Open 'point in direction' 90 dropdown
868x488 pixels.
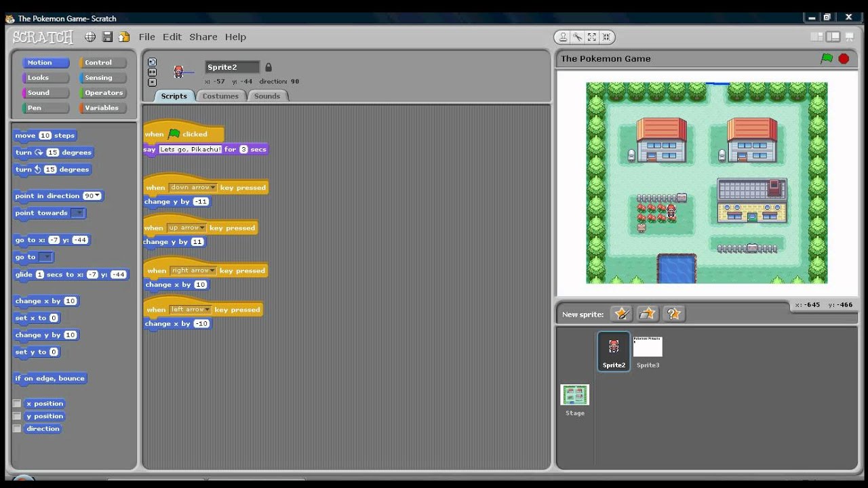98,196
